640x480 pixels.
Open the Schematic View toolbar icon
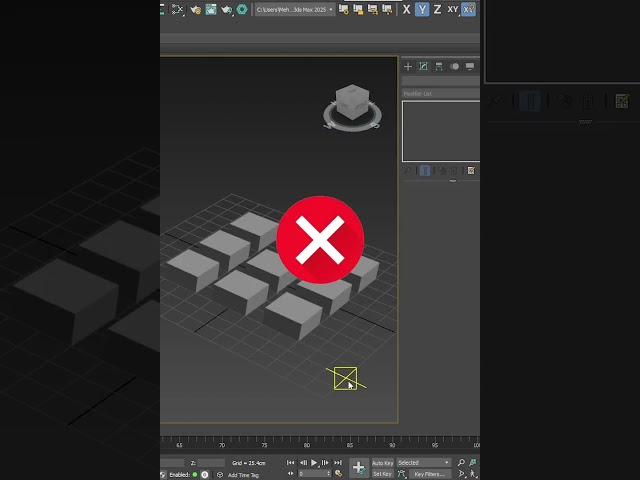click(x=177, y=9)
